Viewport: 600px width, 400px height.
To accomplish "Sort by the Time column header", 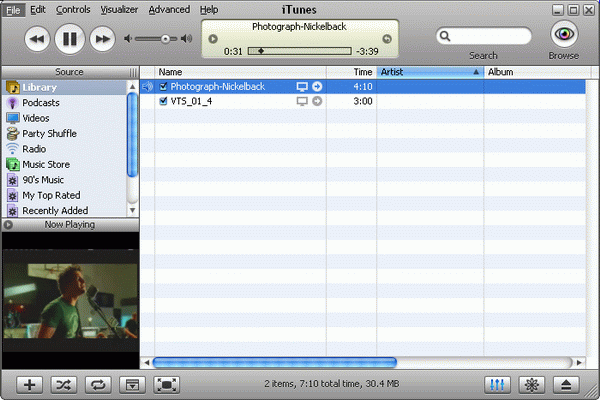I will tap(351, 72).
